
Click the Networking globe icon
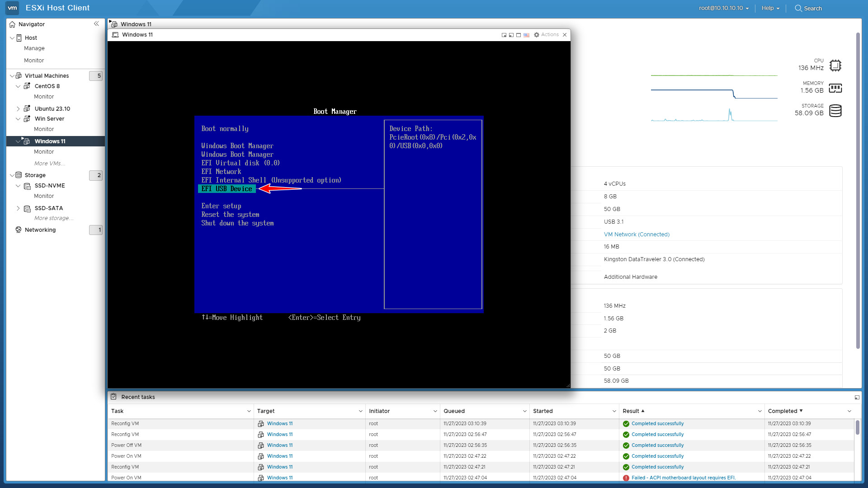point(19,230)
